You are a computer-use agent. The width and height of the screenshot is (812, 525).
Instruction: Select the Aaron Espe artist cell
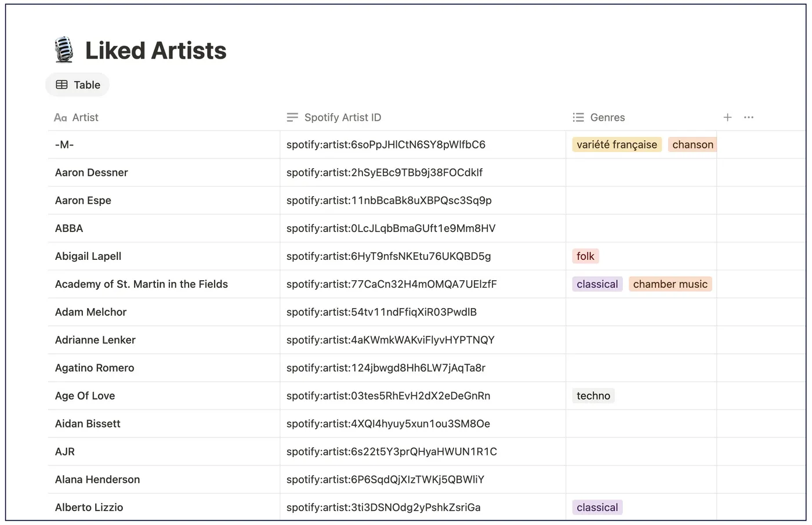(164, 200)
